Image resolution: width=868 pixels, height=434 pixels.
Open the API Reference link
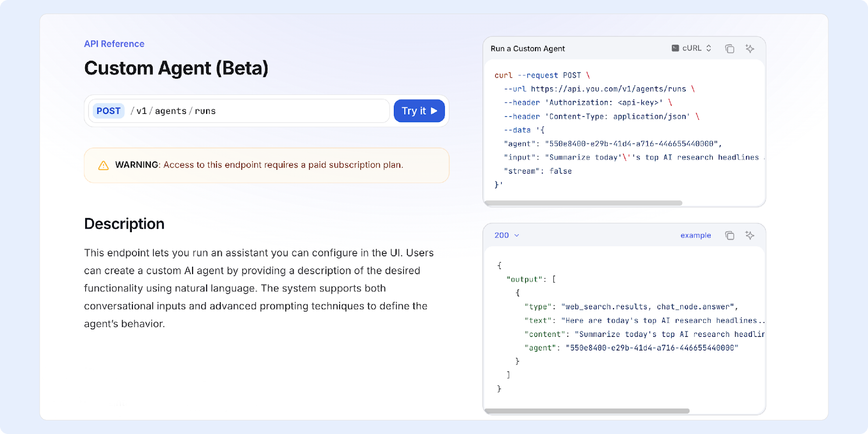[114, 44]
